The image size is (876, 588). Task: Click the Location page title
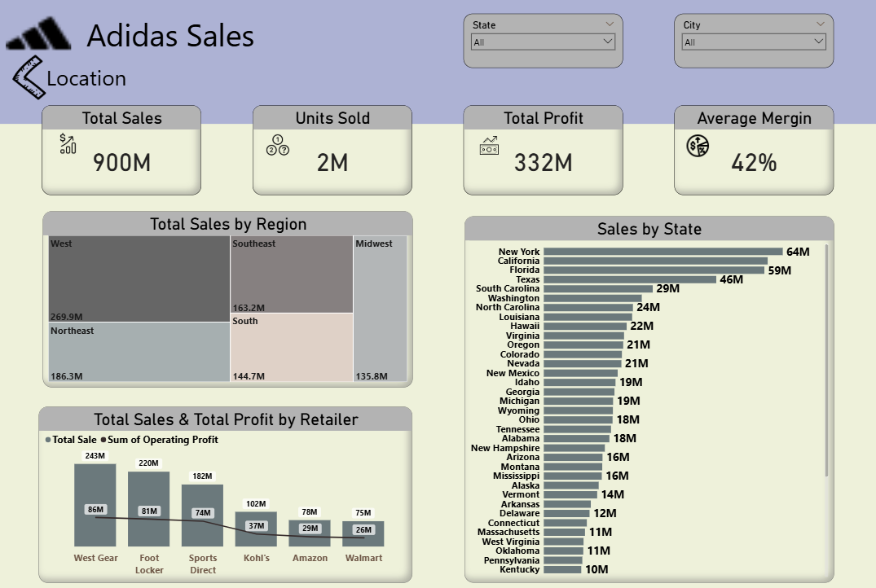86,79
